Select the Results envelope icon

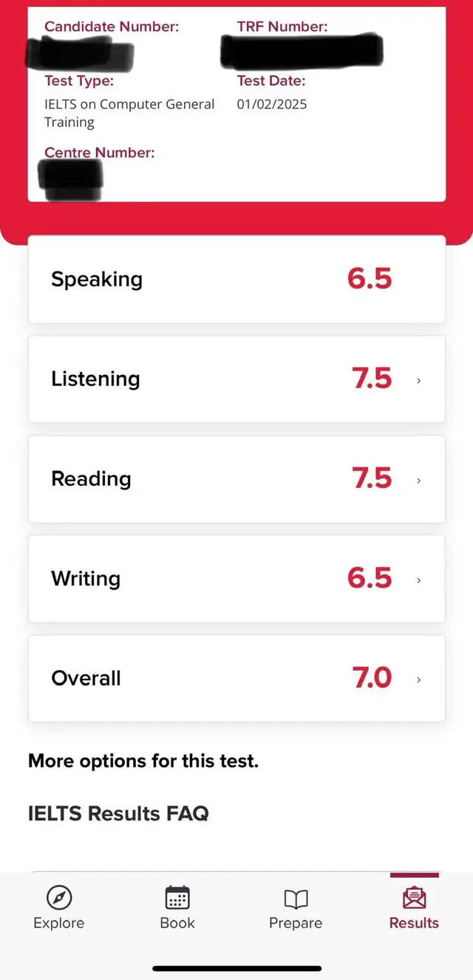[414, 898]
